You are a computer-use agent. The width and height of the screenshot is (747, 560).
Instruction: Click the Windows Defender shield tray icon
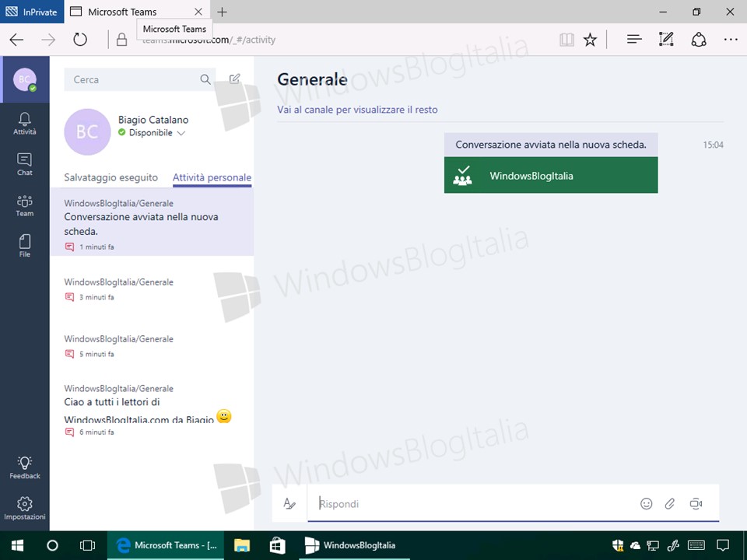tap(618, 545)
